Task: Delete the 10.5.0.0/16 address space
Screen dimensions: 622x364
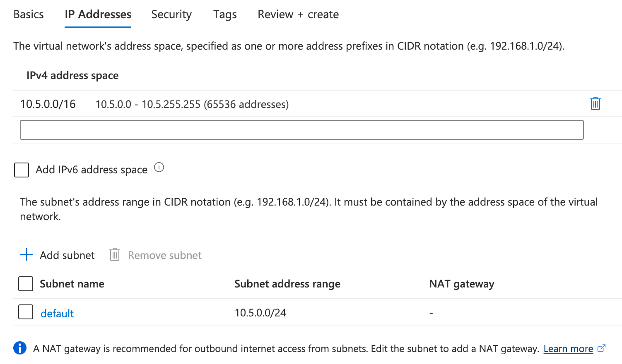Action: coord(595,104)
